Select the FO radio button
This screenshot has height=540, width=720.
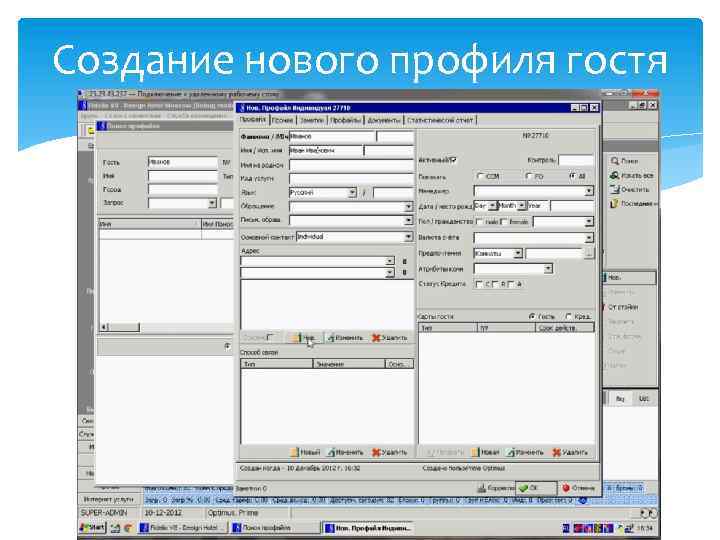(x=529, y=176)
